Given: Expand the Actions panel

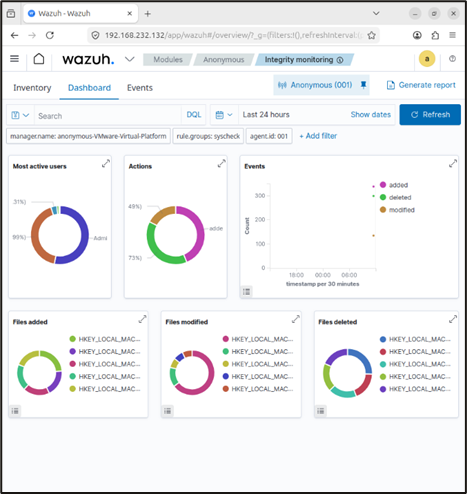Looking at the screenshot, I should point(221,163).
